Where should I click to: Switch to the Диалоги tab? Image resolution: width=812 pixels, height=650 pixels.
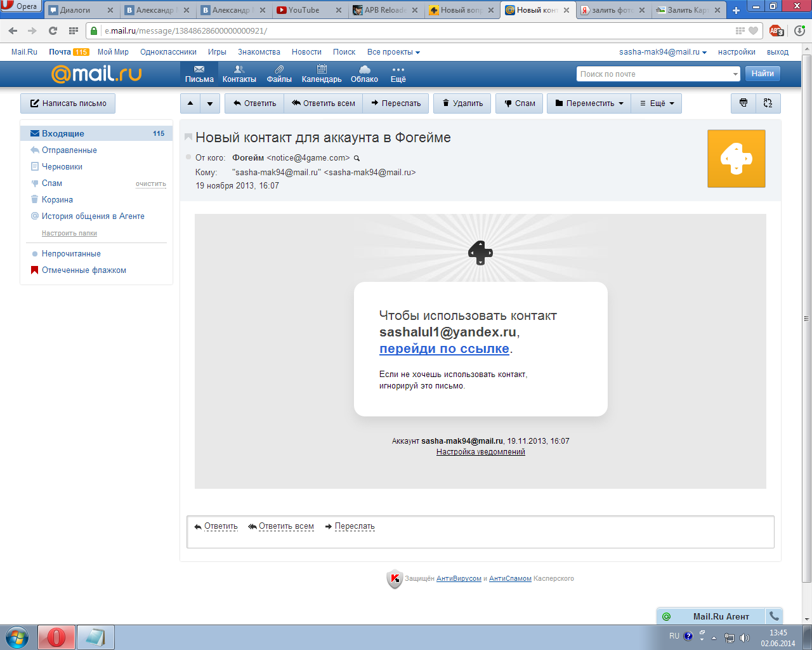pyautogui.click(x=81, y=10)
